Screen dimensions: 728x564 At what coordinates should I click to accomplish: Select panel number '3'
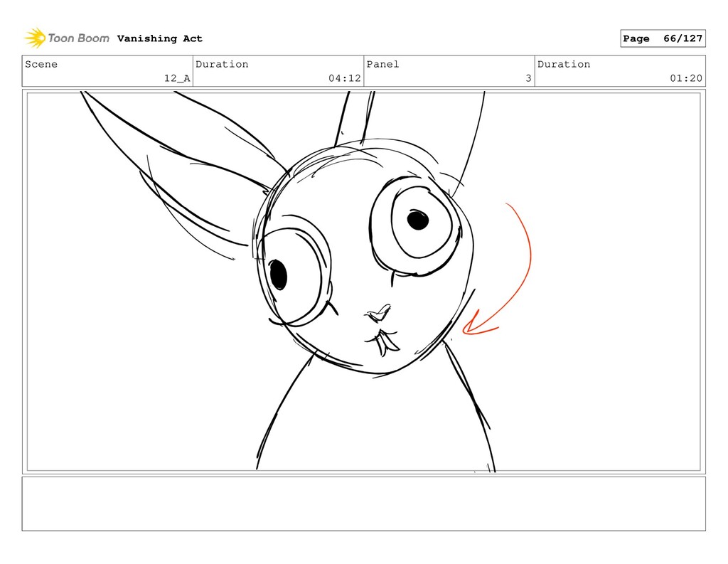[528, 78]
